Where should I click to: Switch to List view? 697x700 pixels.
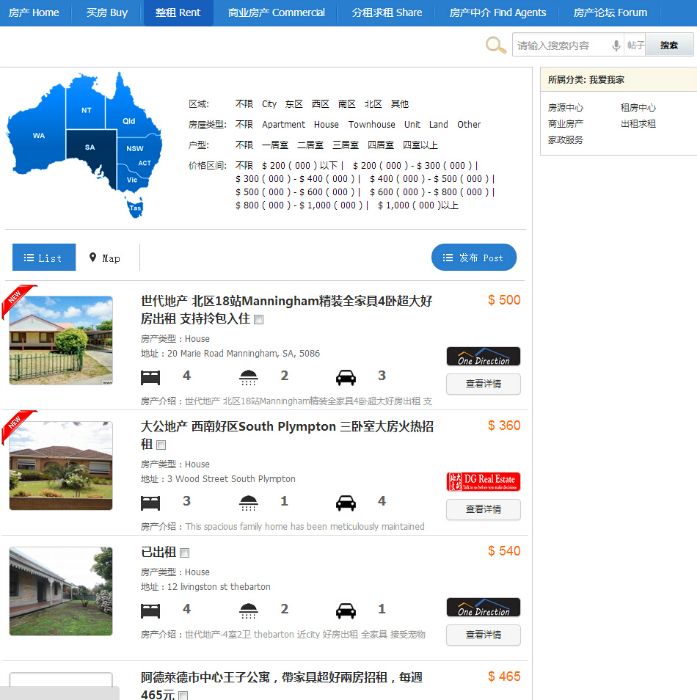[44, 258]
